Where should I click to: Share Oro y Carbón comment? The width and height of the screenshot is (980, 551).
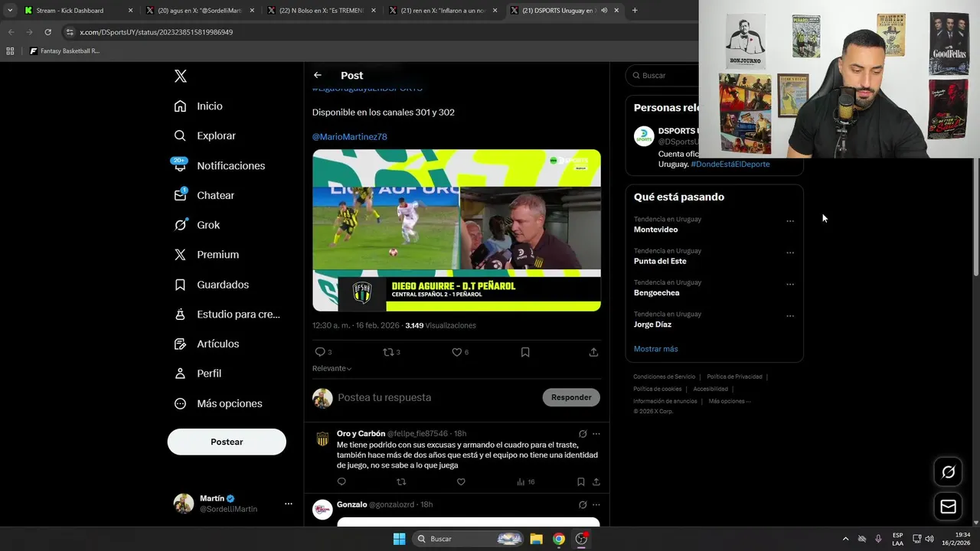[596, 482]
